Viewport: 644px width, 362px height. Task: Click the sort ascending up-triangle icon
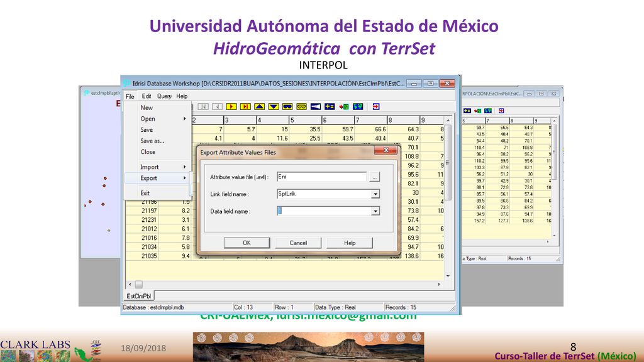pos(259,107)
